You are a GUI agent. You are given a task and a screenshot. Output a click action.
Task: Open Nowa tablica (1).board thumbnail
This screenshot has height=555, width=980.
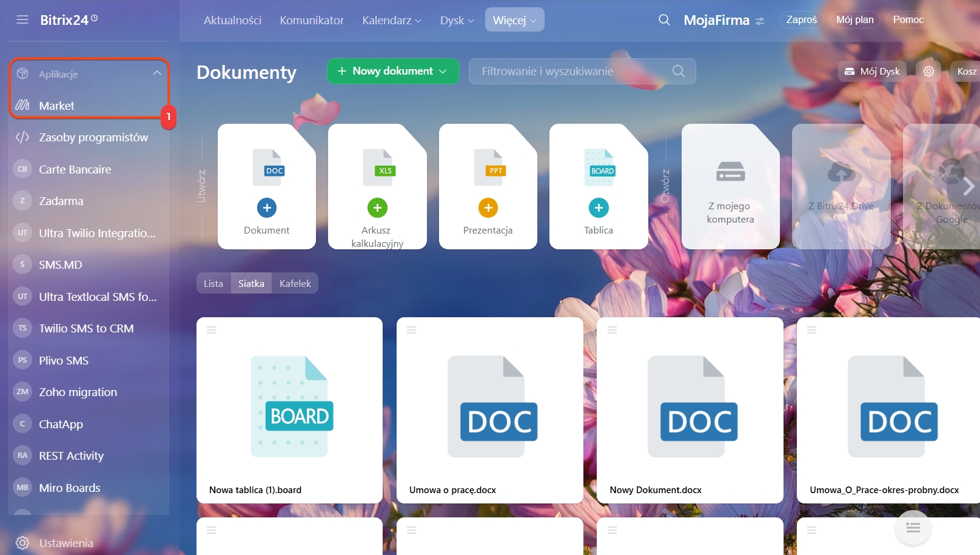point(291,406)
